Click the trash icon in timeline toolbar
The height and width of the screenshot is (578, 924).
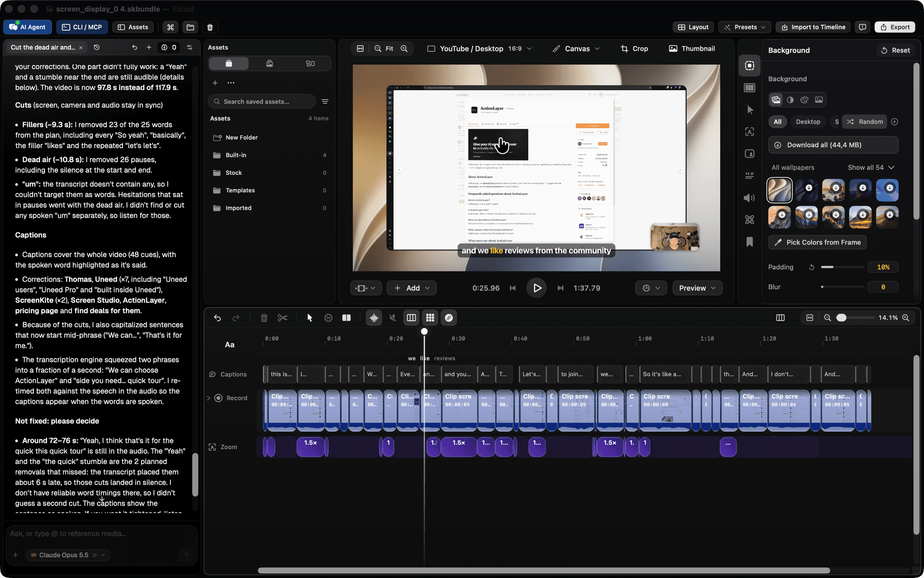pos(264,318)
